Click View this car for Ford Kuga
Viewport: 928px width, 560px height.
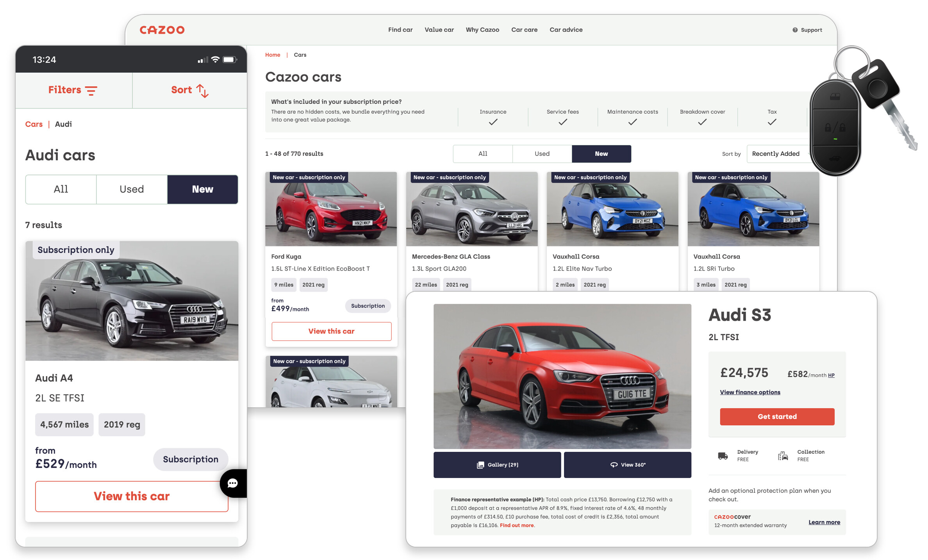(331, 331)
